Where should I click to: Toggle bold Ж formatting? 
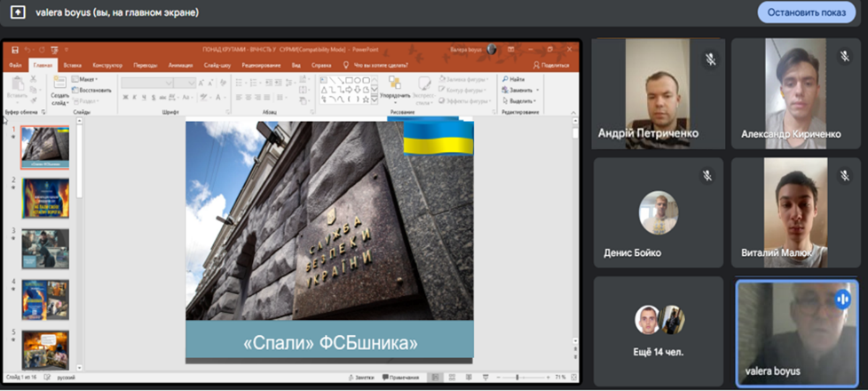click(x=126, y=97)
